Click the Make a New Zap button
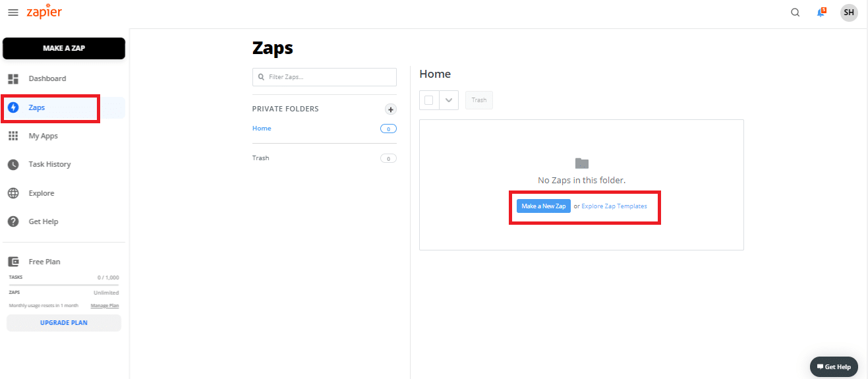The image size is (868, 379). (x=543, y=206)
